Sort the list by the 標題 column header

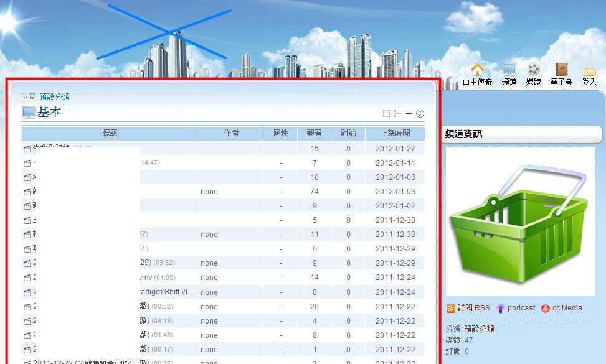point(110,133)
